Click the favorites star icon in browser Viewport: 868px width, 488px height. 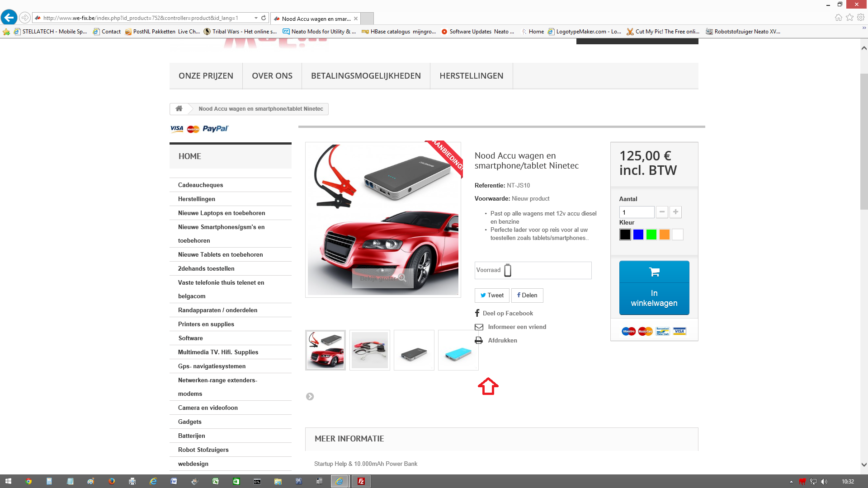(850, 18)
